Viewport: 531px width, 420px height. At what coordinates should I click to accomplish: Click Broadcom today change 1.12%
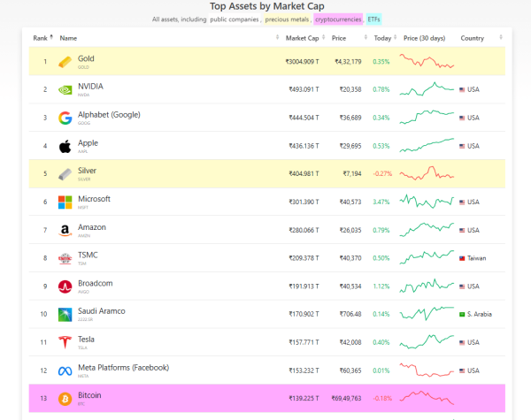point(381,286)
